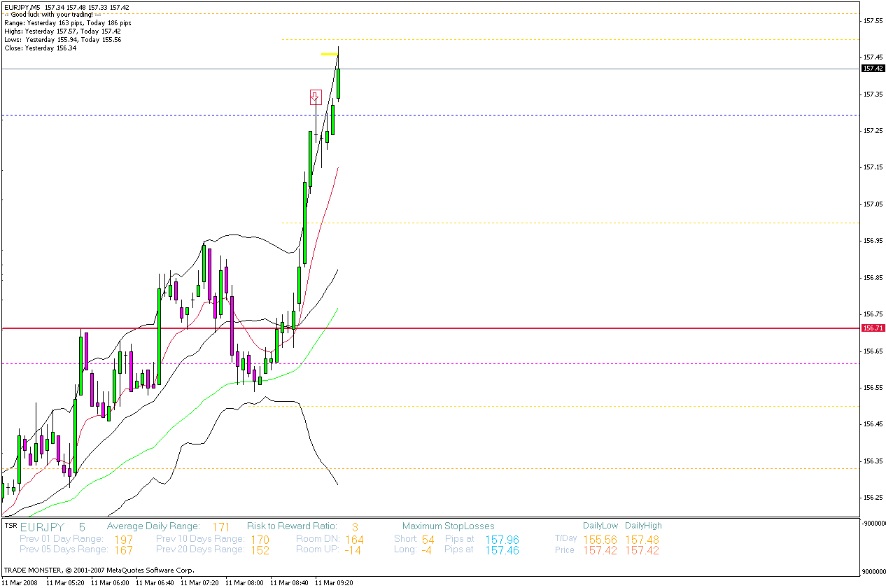Click the 'Good luck with your trading!' line

click(52, 15)
